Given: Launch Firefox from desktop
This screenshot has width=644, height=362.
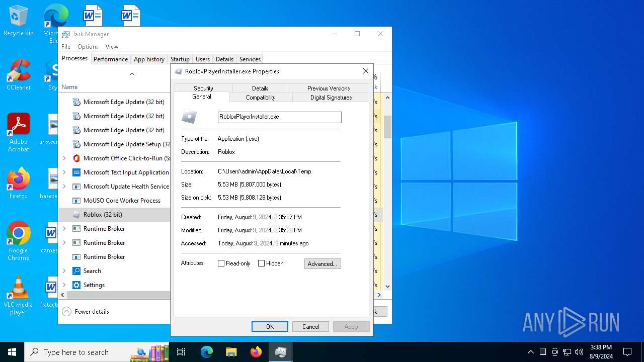Looking at the screenshot, I should 19,183.
